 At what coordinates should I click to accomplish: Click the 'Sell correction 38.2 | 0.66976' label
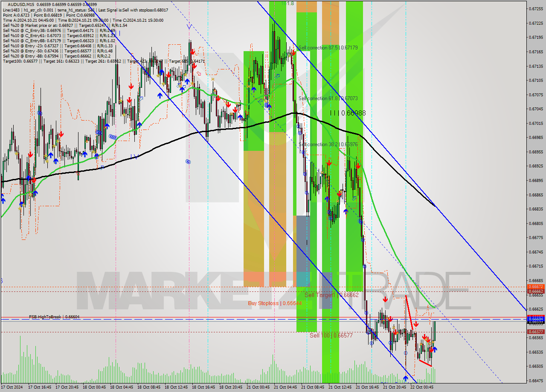[328, 144]
